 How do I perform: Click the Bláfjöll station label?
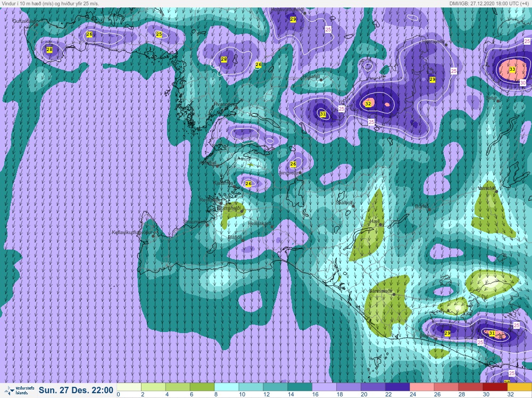click(x=235, y=237)
